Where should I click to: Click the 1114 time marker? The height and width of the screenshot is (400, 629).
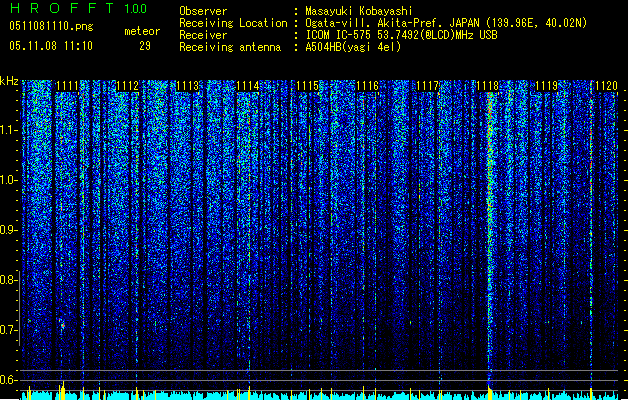point(248,86)
